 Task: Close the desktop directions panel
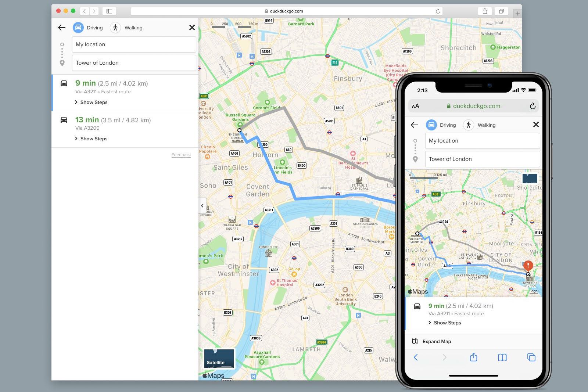pos(192,28)
